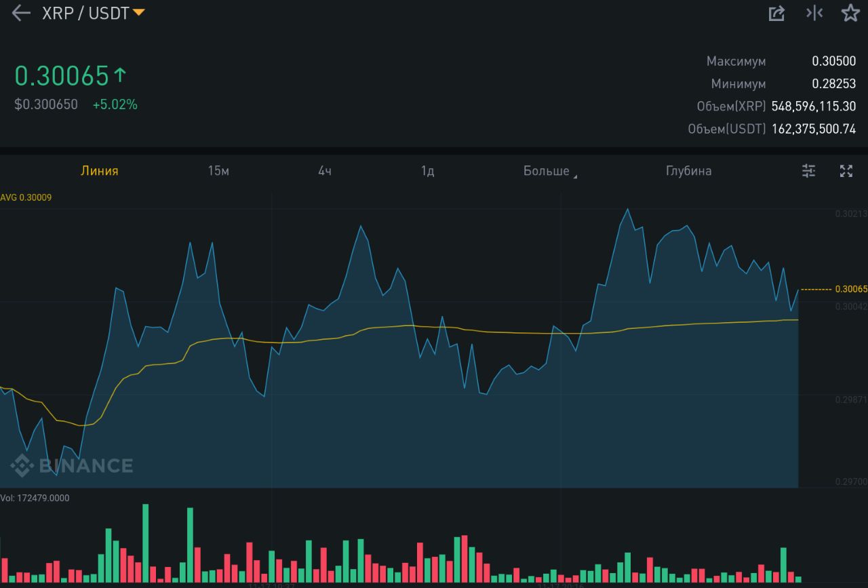Click the AVG 0.30009 indicator label

26,197
